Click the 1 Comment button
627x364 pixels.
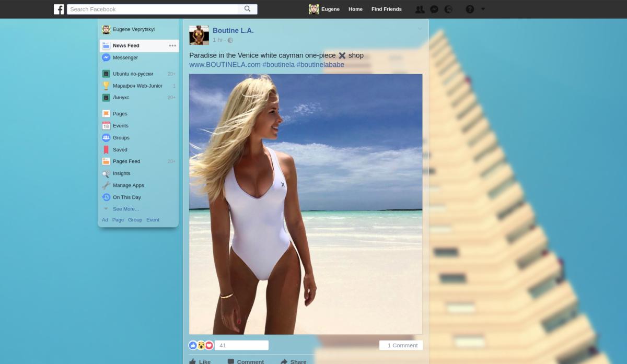(x=401, y=345)
